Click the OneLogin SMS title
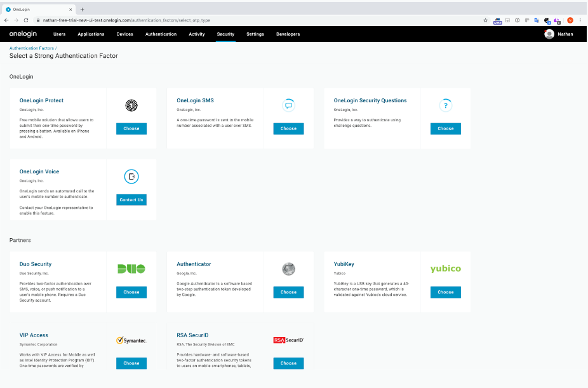This screenshot has height=388, width=588. [195, 100]
